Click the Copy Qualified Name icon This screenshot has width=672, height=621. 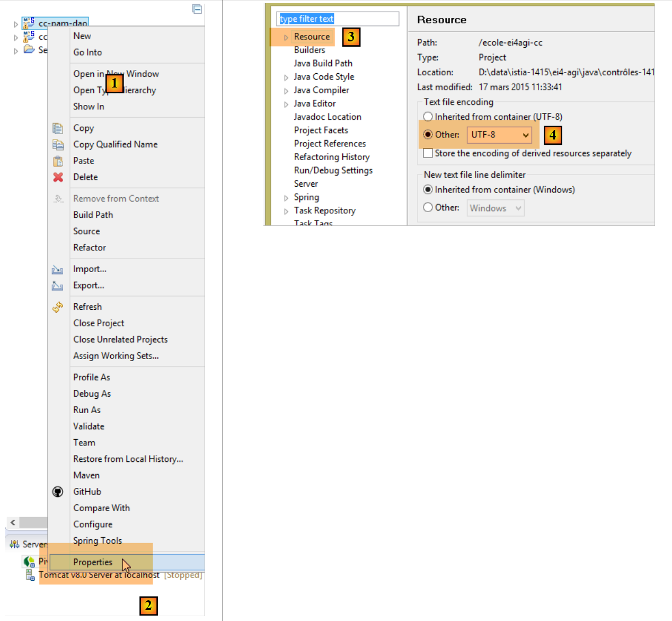click(58, 145)
